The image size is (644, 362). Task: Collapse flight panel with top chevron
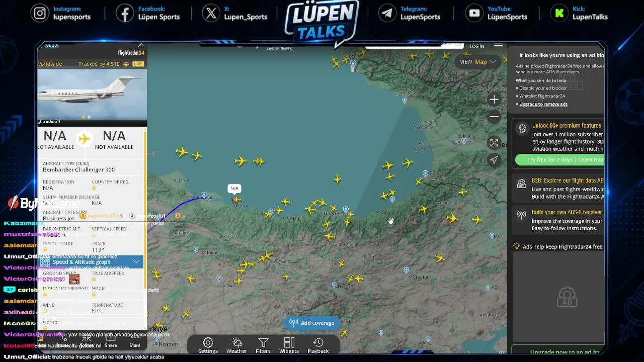(141, 45)
